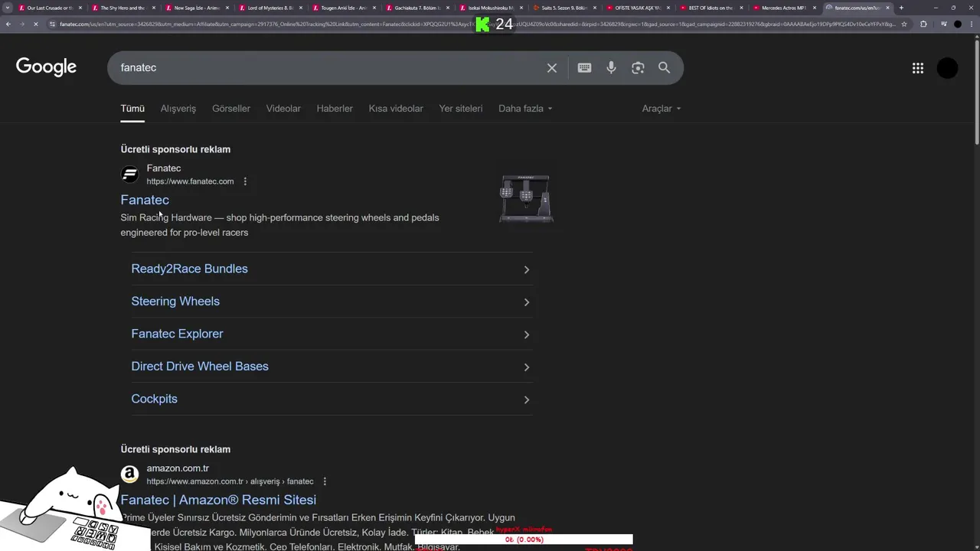Click the Fanatec pedals product thumbnail
Screen dimensions: 980x551
526,199
